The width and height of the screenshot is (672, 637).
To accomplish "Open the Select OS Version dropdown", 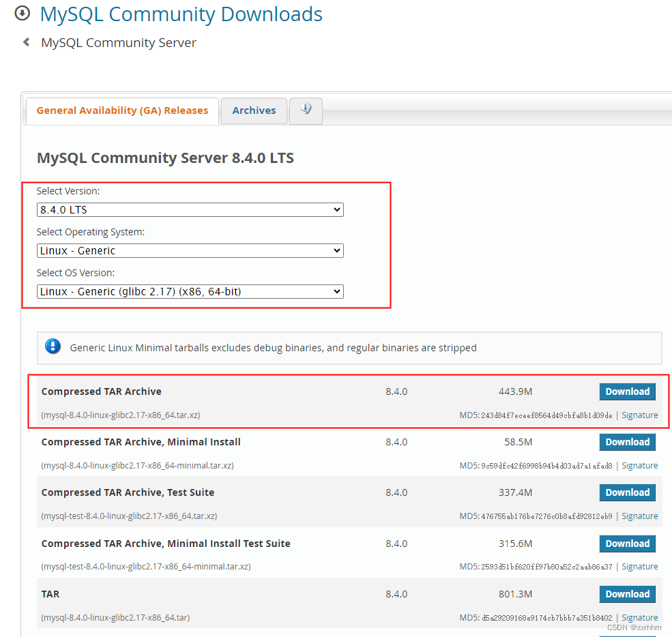I will (190, 291).
